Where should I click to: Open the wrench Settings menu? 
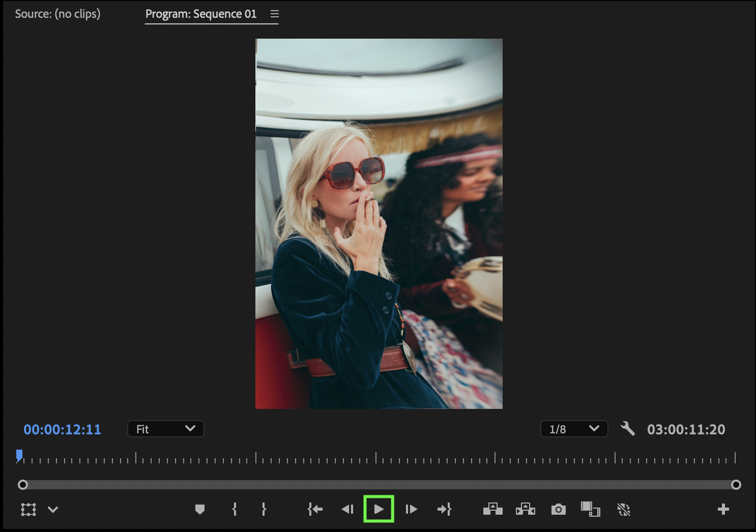pos(628,429)
